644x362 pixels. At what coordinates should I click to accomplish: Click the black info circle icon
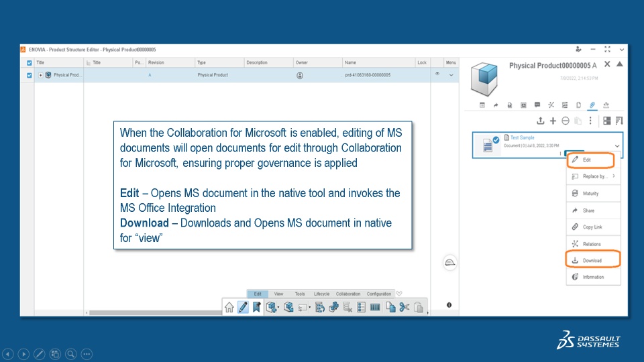[x=449, y=305]
